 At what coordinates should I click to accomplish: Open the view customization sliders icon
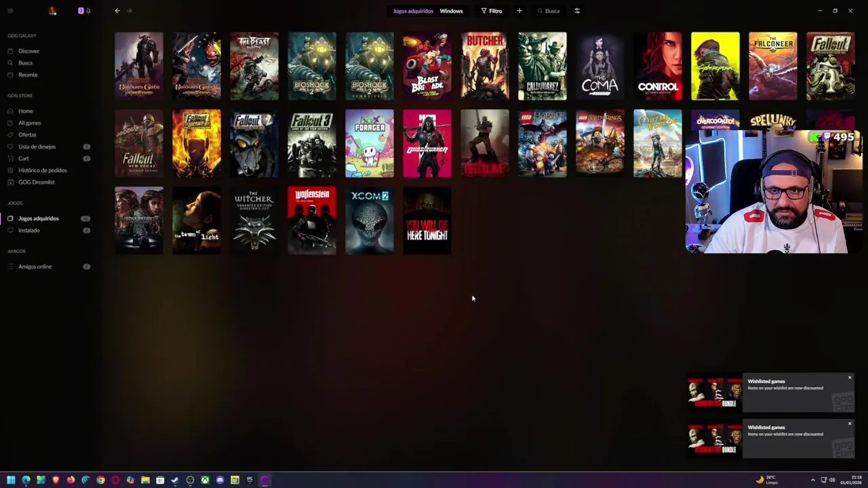pos(577,11)
